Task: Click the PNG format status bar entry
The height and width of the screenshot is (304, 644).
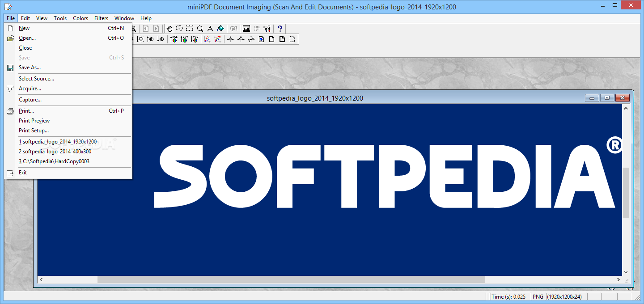Action: point(538,297)
